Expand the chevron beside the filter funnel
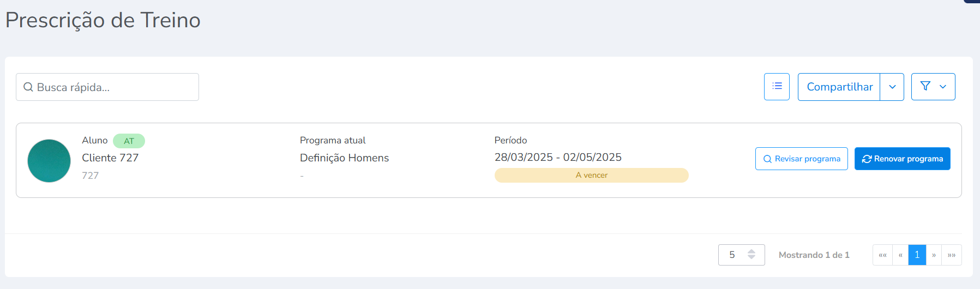 (x=943, y=87)
